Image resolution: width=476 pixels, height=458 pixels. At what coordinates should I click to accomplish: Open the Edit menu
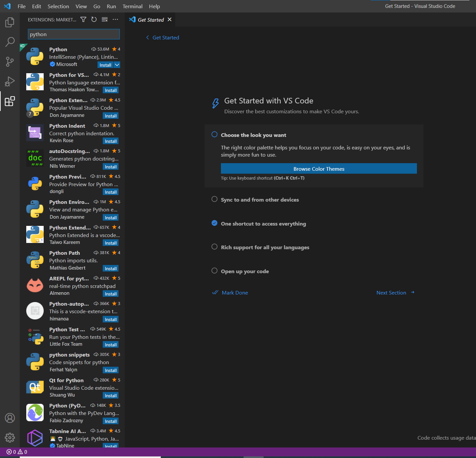(x=37, y=6)
